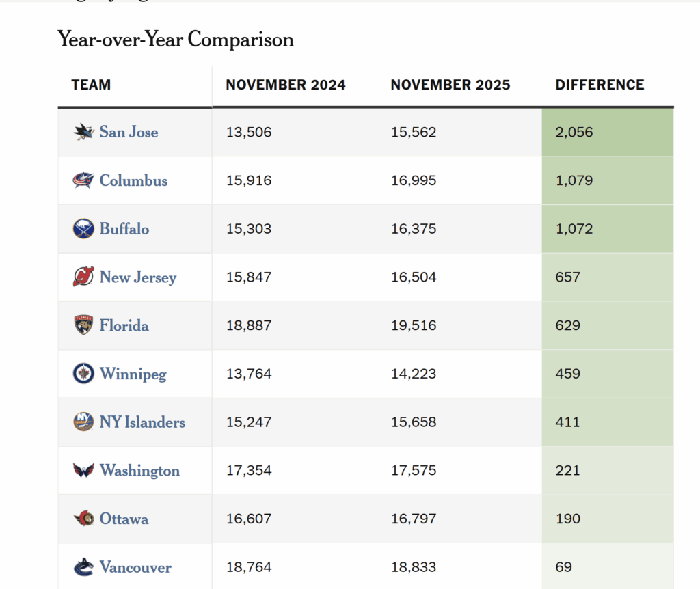The width and height of the screenshot is (700, 589).
Task: Click the Florida Panthers logo icon
Action: (x=83, y=325)
